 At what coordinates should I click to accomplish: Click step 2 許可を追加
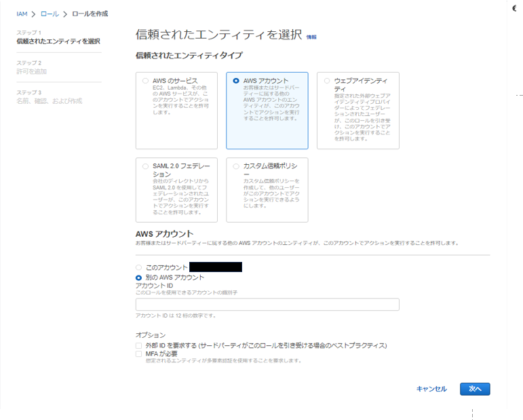point(32,71)
